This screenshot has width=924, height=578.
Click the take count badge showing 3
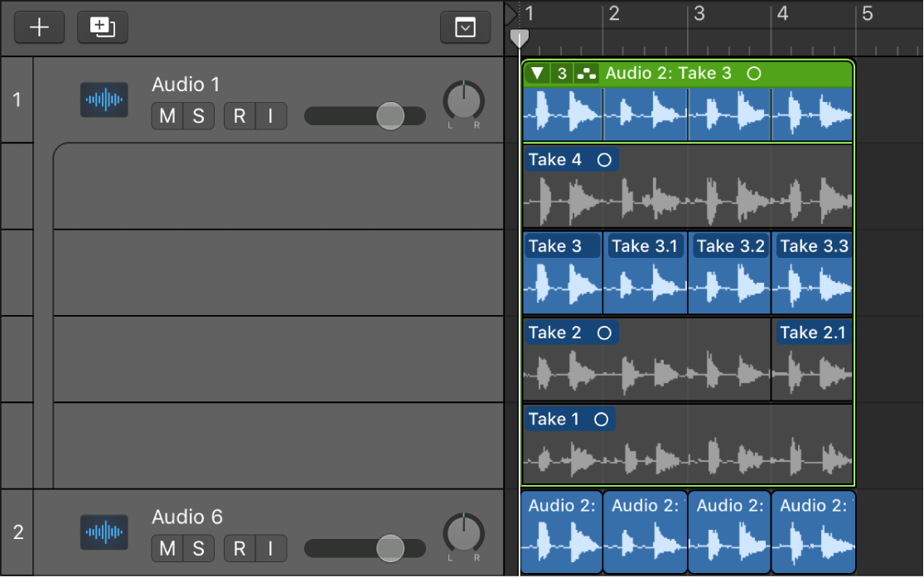[560, 73]
